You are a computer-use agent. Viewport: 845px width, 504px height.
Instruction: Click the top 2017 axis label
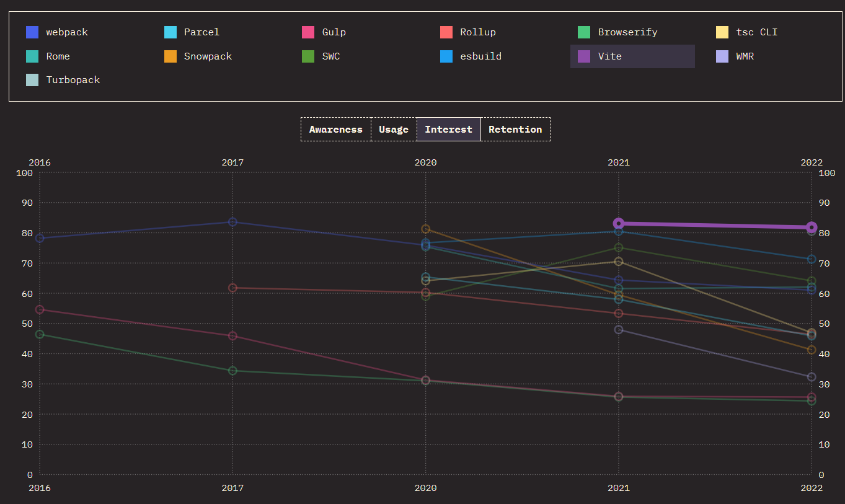(x=232, y=162)
